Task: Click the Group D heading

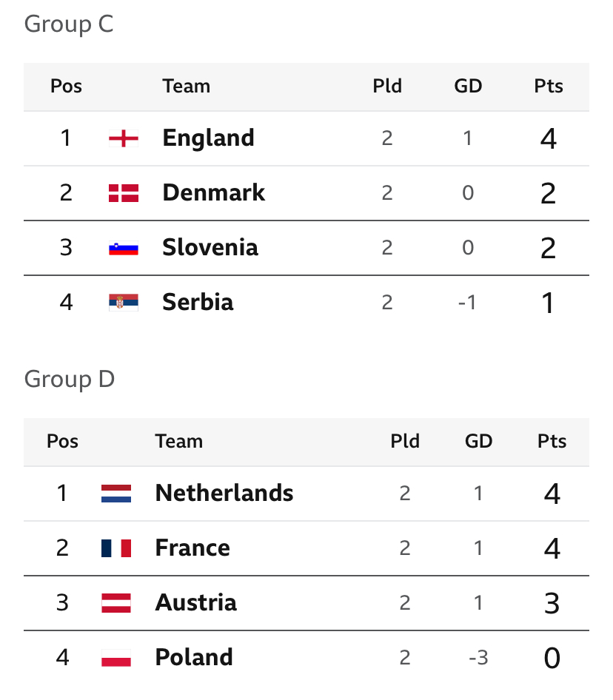Action: [70, 380]
